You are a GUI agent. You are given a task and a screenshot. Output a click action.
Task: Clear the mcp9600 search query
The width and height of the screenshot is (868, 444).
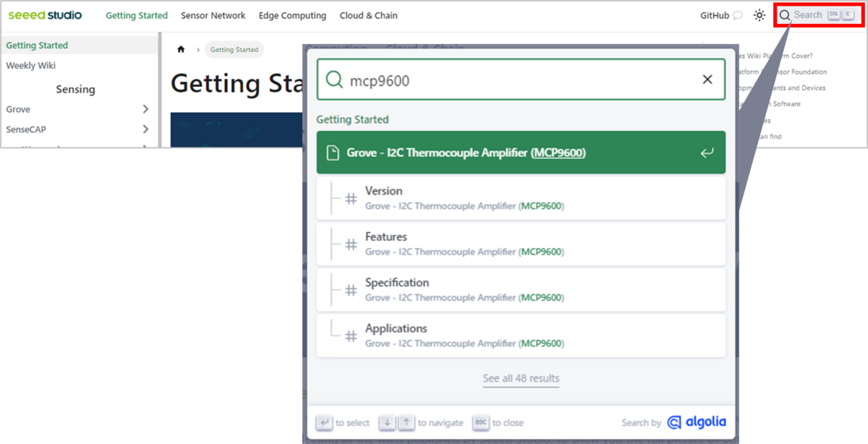click(x=707, y=80)
